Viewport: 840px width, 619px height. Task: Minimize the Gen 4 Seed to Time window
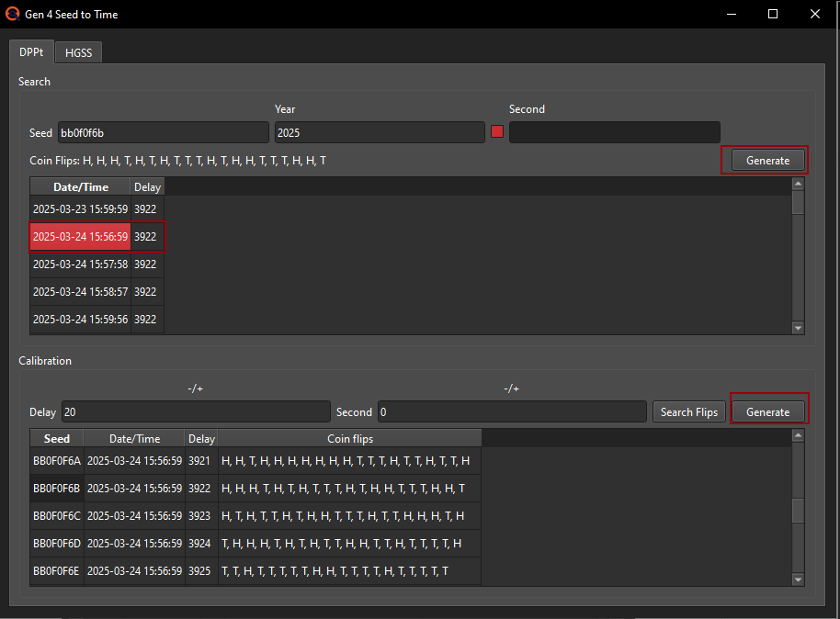tap(732, 14)
